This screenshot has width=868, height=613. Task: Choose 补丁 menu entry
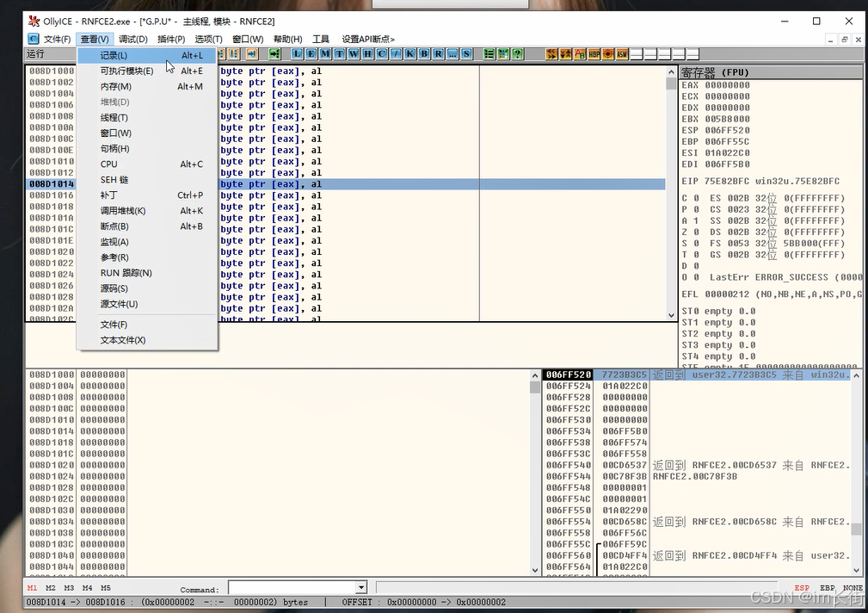pyautogui.click(x=147, y=195)
